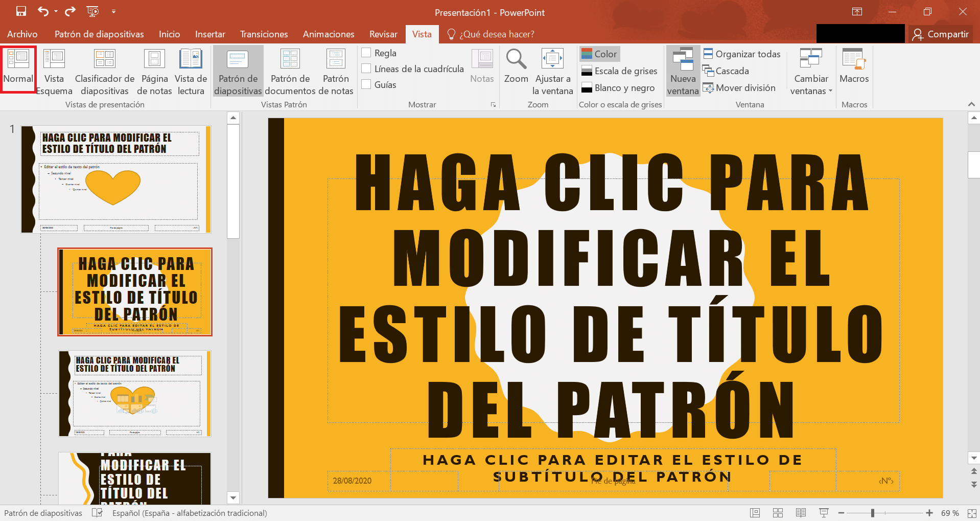Click previous slide double arrow button
Image resolution: width=980 pixels, height=521 pixels.
974,471
